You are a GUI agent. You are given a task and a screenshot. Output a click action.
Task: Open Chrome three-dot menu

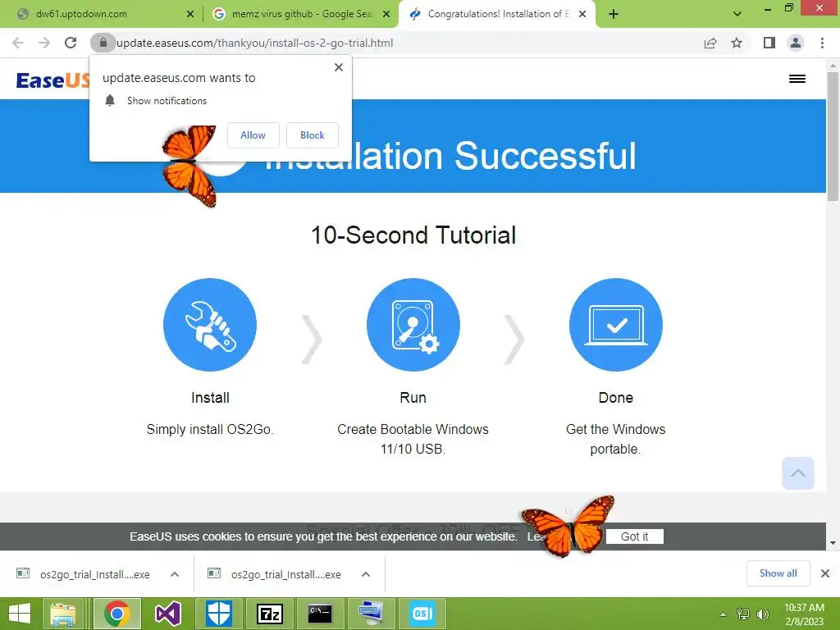coord(822,43)
